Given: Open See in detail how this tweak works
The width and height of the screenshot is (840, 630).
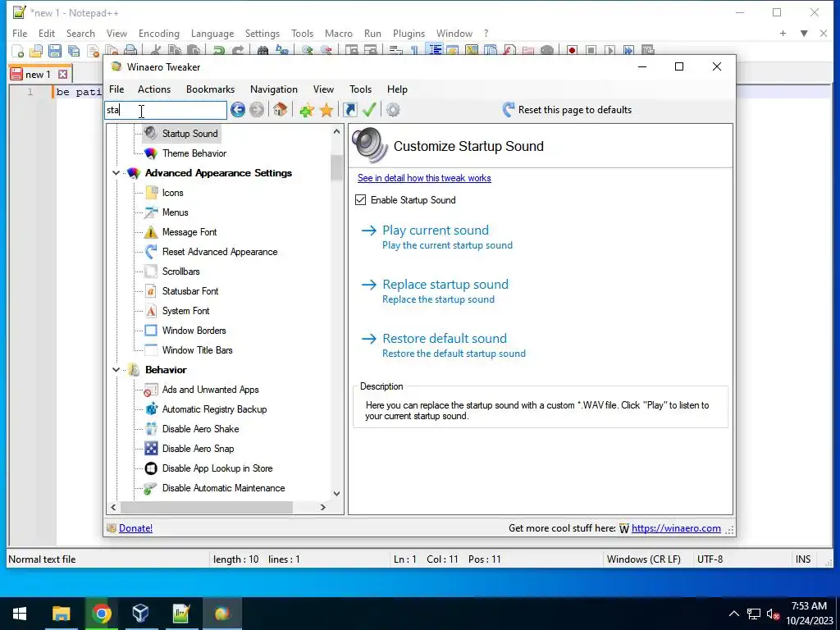Looking at the screenshot, I should [x=424, y=178].
